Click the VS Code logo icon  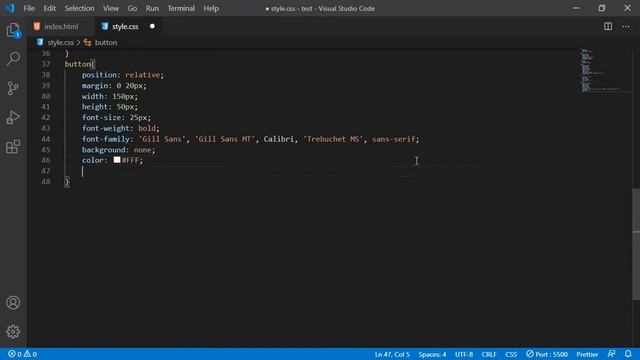click(x=10, y=8)
